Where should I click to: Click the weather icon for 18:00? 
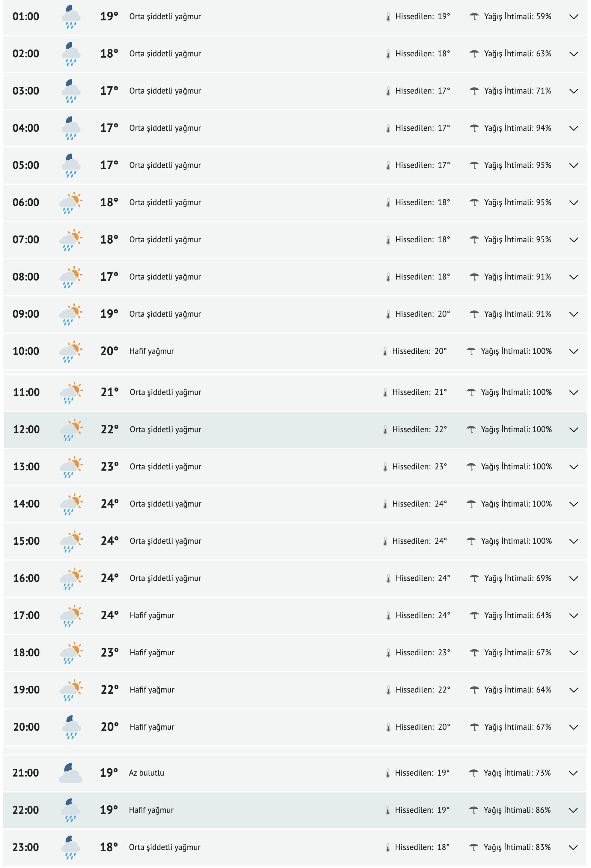point(71,653)
